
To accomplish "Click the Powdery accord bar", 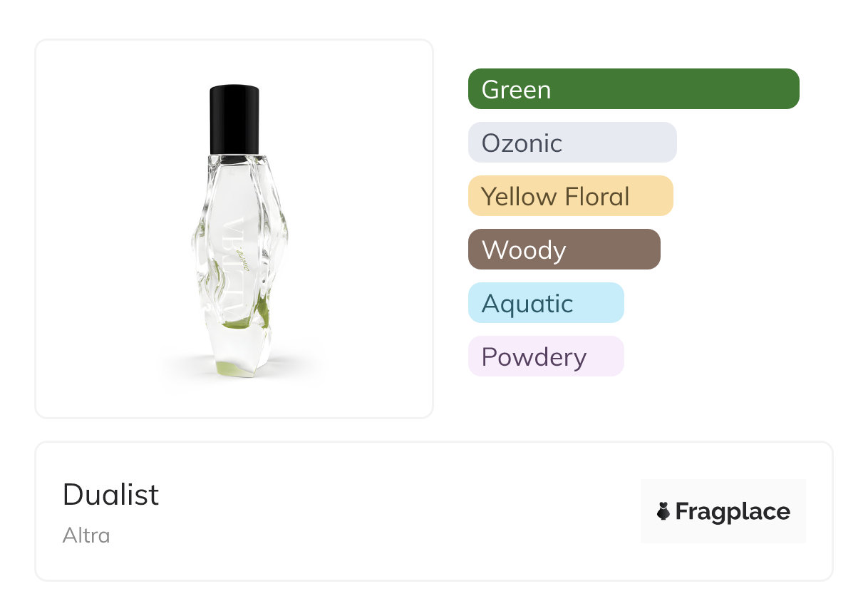I will click(x=546, y=356).
